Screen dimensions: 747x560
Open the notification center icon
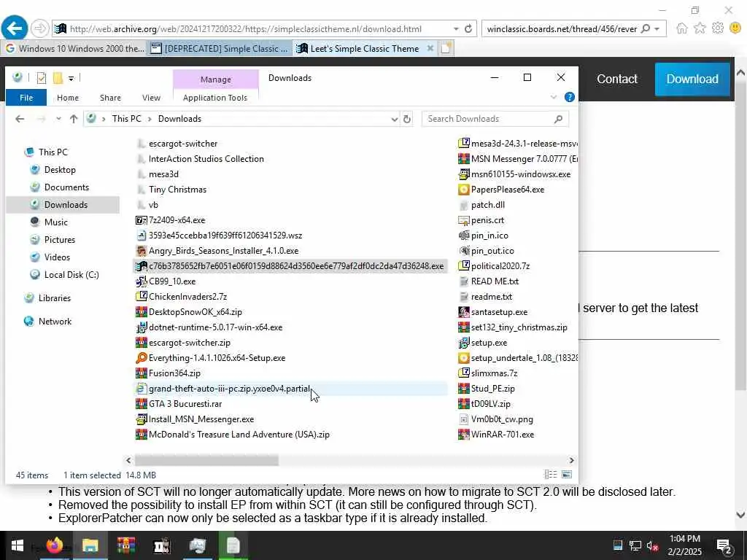pos(724,545)
